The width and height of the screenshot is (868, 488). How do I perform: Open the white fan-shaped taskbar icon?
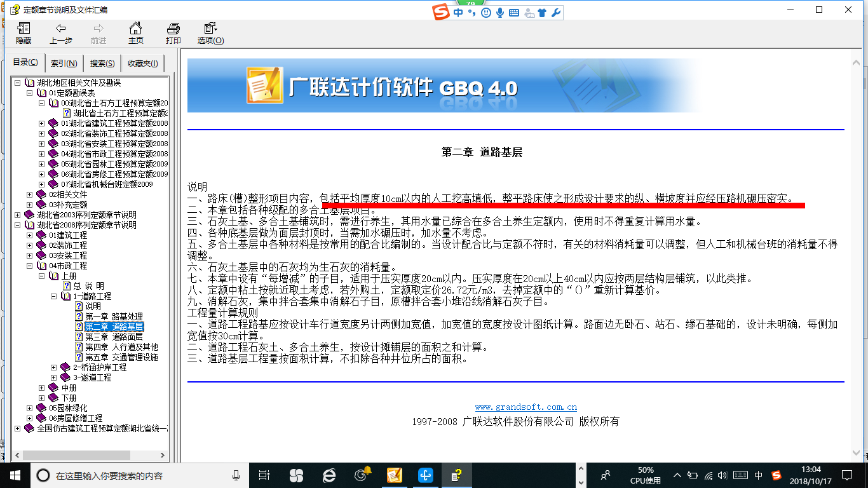click(296, 475)
